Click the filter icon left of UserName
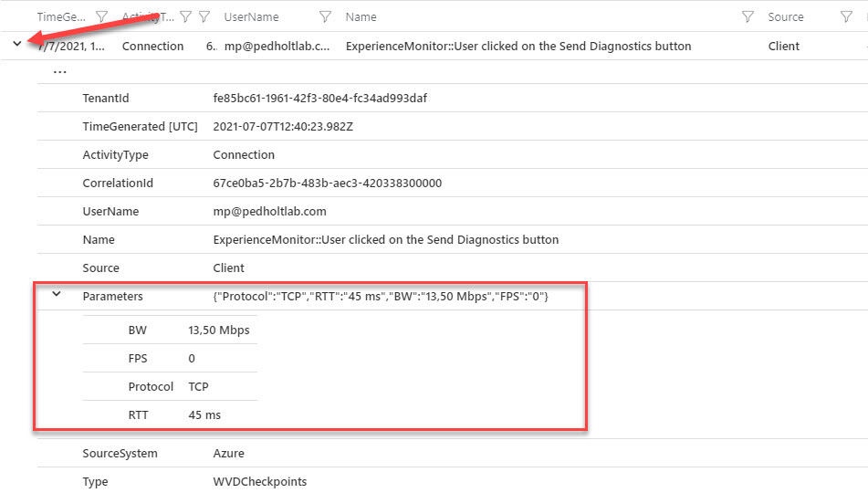Viewport: 868px width, 493px height. click(204, 16)
